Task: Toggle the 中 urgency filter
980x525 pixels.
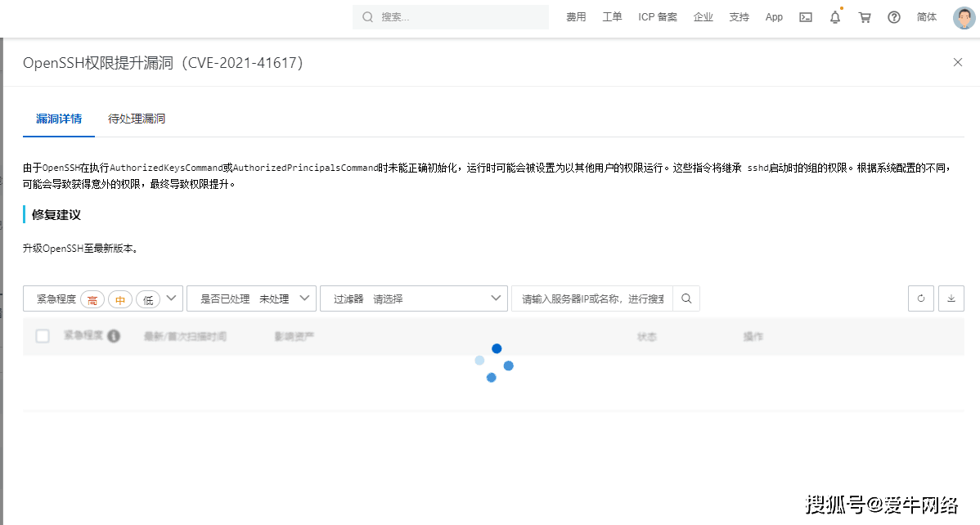Action: click(120, 299)
